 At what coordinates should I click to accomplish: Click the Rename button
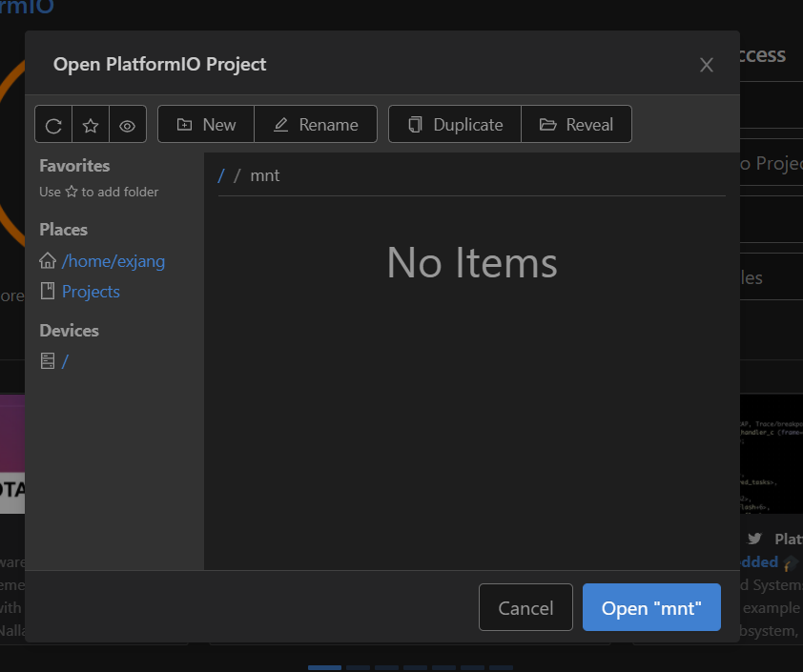tap(316, 124)
